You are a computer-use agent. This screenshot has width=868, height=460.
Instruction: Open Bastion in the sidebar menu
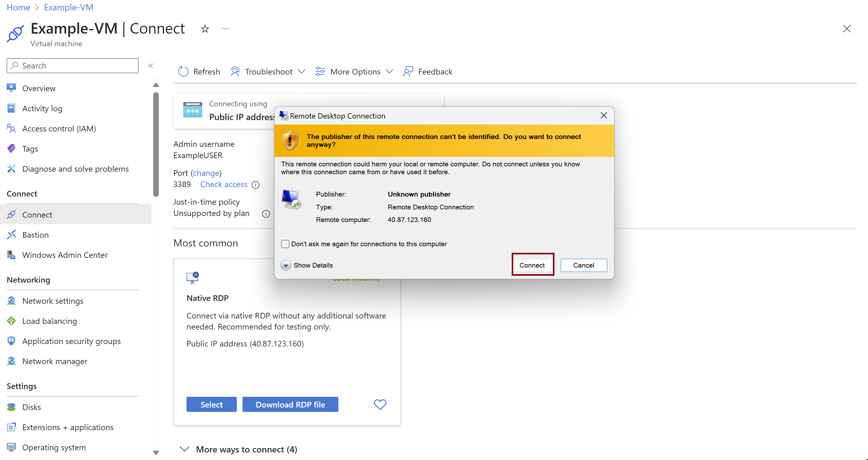click(35, 235)
